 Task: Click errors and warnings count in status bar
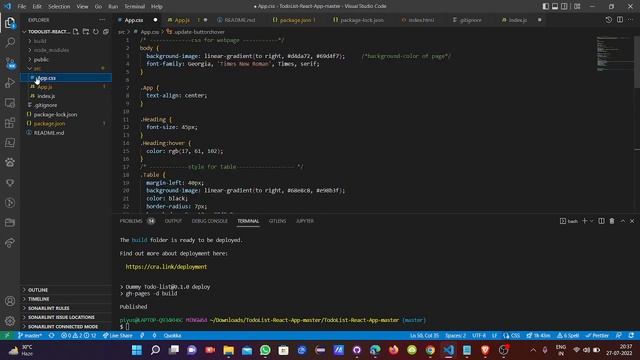[78, 336]
